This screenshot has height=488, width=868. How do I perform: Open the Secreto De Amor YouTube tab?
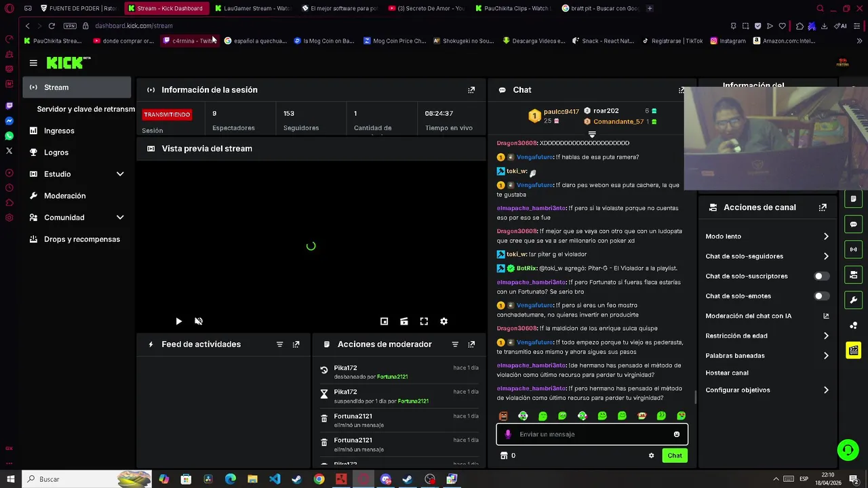coord(427,8)
